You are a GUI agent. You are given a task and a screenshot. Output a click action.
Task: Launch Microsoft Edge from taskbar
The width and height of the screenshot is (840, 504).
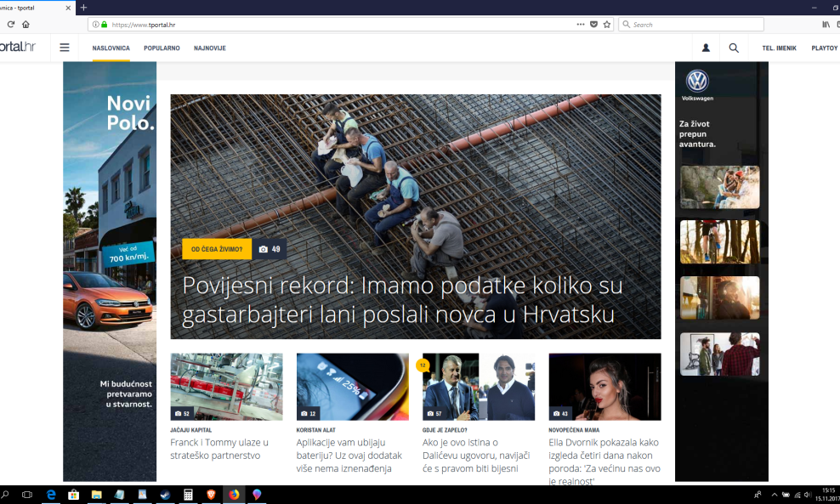[51, 495]
